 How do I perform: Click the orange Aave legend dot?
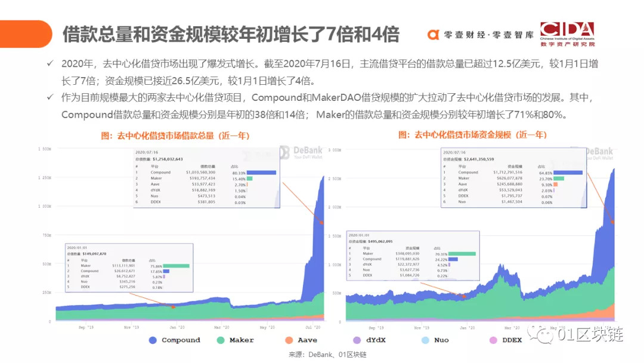coord(289,340)
